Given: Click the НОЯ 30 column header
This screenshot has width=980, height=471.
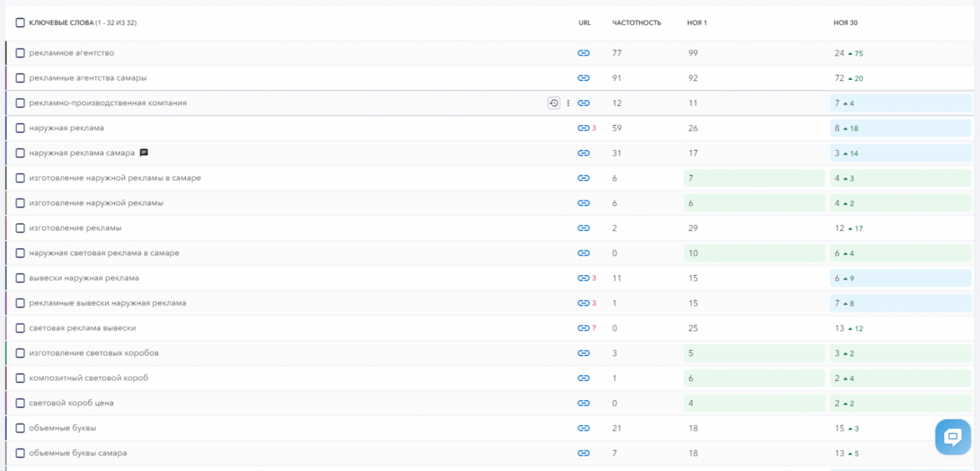Looking at the screenshot, I should click(845, 23).
